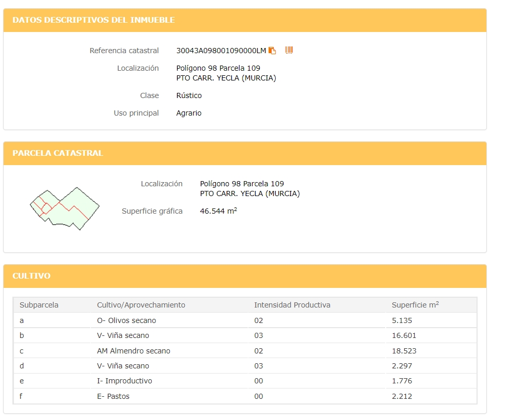Select the 'AM Almendro secano' cell
The image size is (507, 420).
(x=134, y=351)
